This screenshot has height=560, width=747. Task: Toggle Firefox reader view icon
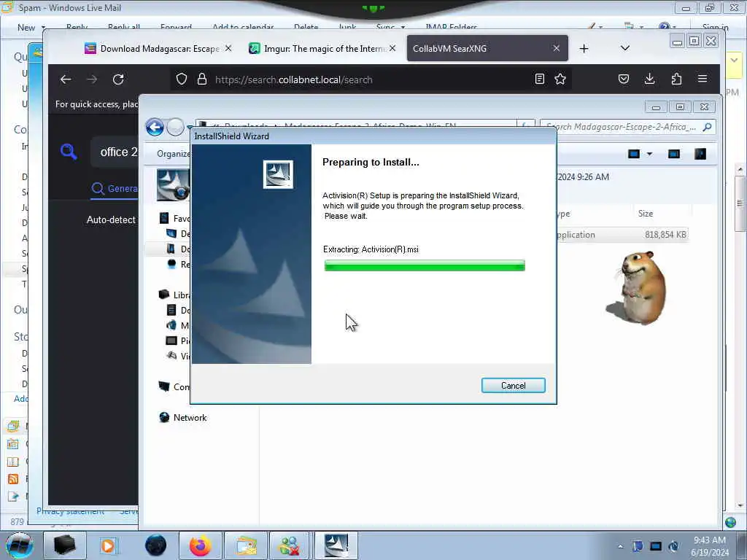539,79
